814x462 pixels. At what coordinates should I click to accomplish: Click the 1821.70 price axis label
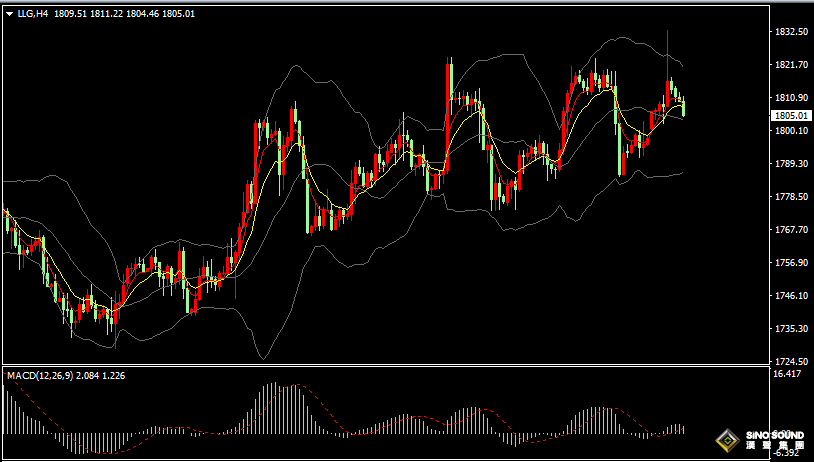(791, 65)
